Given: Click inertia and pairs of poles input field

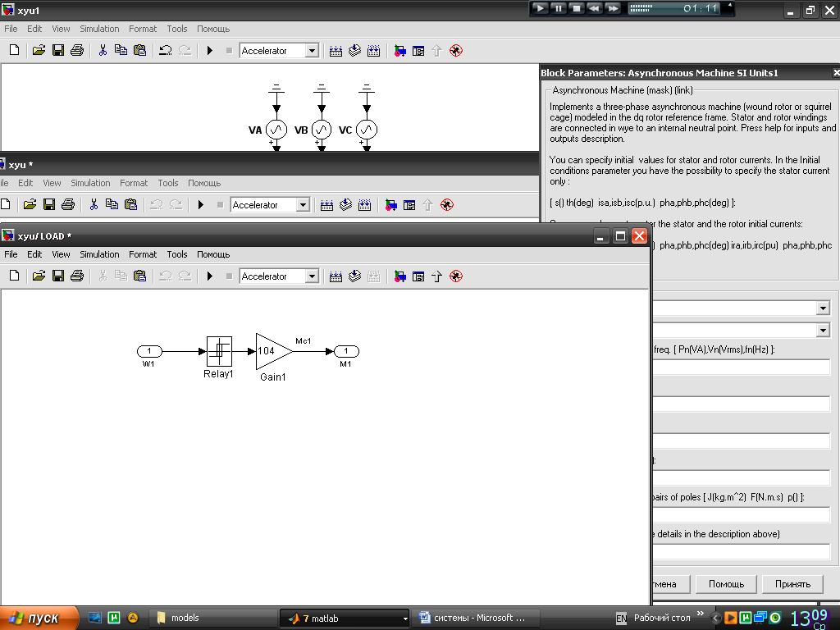Looking at the screenshot, I should click(742, 515).
